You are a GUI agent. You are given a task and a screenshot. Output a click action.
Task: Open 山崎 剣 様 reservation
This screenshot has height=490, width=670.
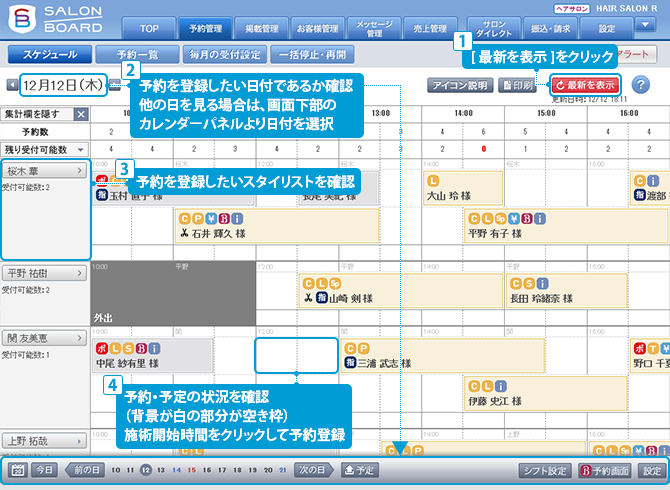pos(400,291)
